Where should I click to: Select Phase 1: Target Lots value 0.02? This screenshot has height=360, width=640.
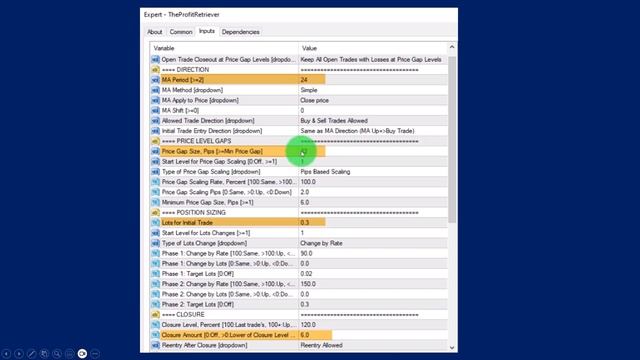click(306, 274)
